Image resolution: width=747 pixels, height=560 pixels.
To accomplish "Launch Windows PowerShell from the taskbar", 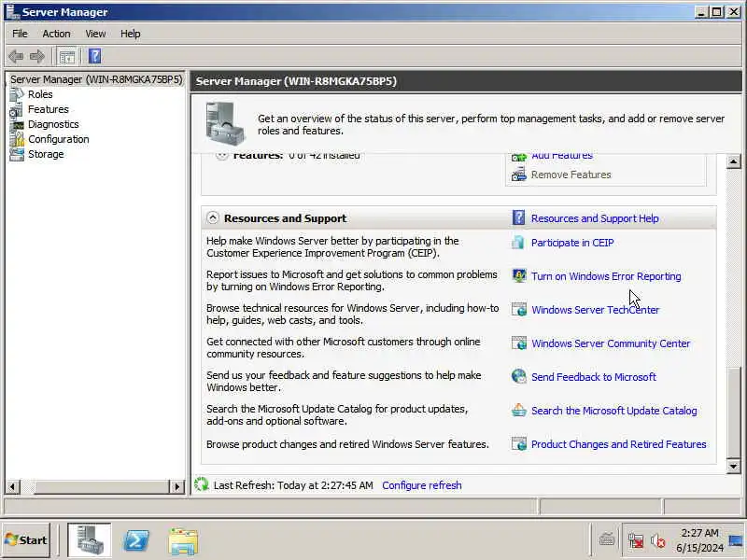I will 136,540.
